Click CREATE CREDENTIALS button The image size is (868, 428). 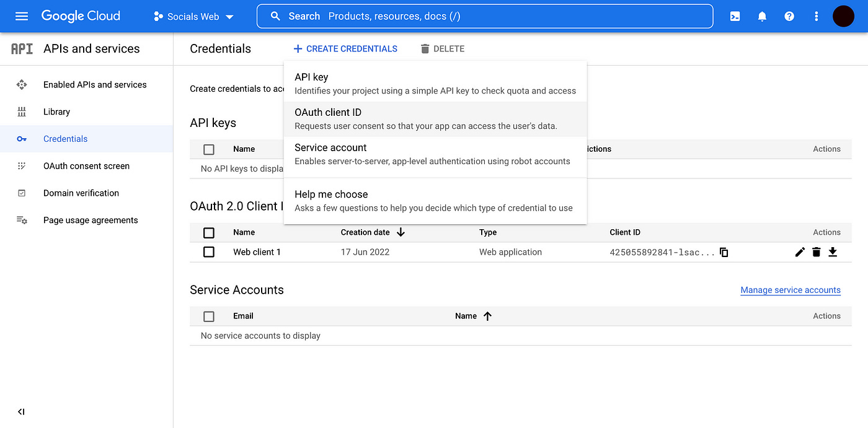pos(345,49)
